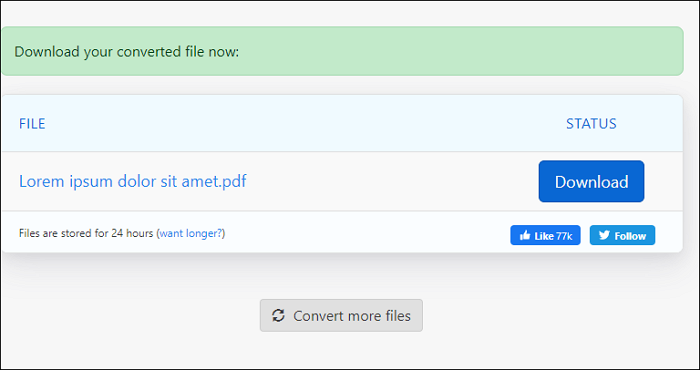
Task: Select the FILE column header
Action: tap(32, 124)
